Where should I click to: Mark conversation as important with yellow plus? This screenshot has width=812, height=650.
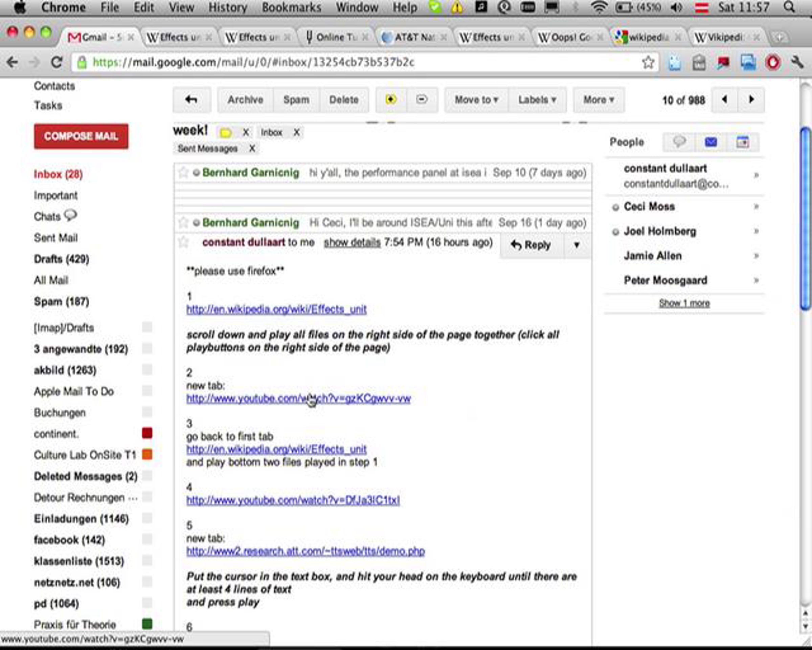(x=391, y=100)
